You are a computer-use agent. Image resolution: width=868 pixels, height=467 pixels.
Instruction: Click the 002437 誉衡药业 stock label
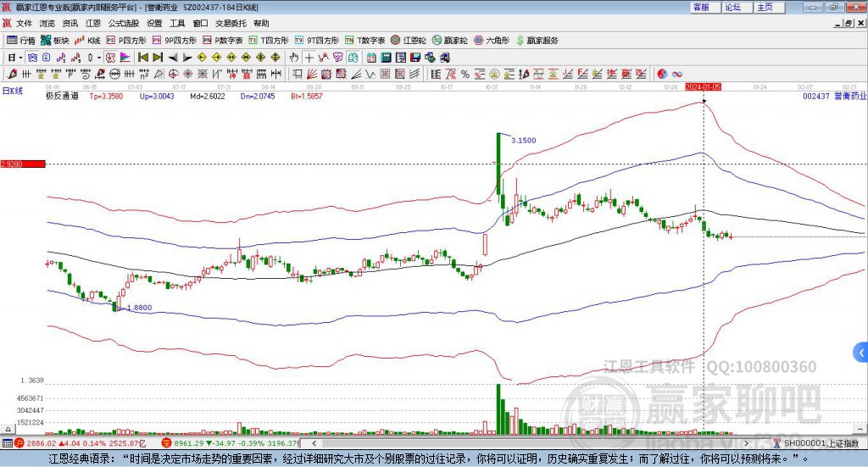(x=834, y=97)
